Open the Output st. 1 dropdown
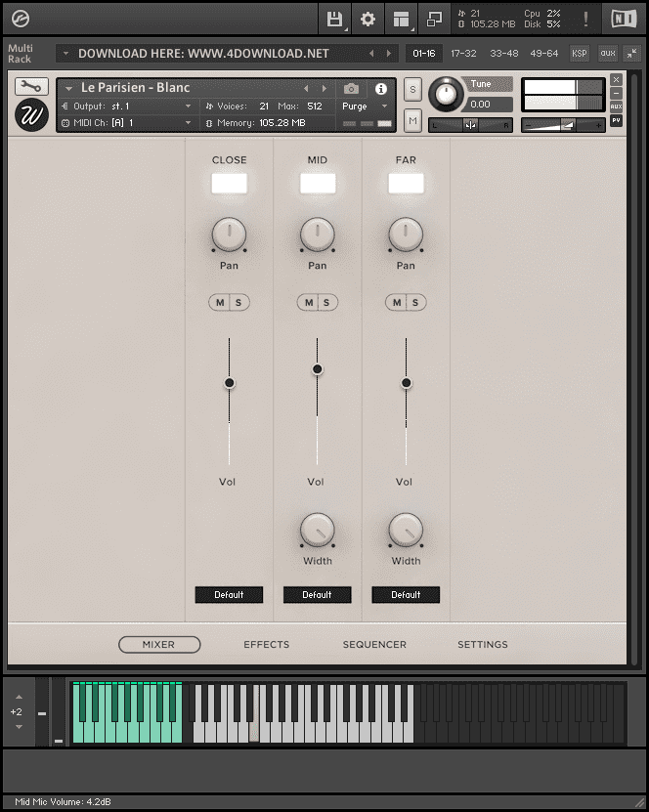Image resolution: width=649 pixels, height=812 pixels. pyautogui.click(x=126, y=107)
